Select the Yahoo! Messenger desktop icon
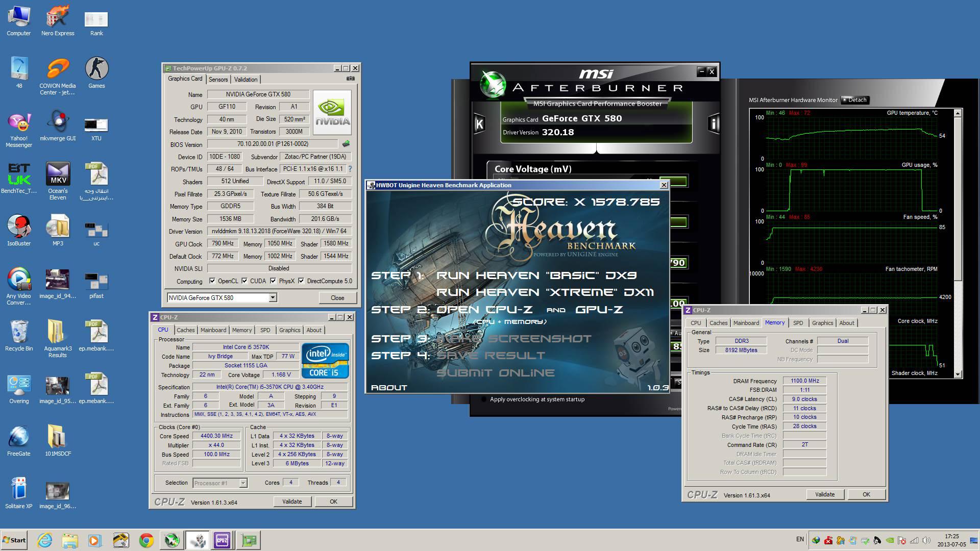Screen dimensions: 980x551 [x=19, y=130]
